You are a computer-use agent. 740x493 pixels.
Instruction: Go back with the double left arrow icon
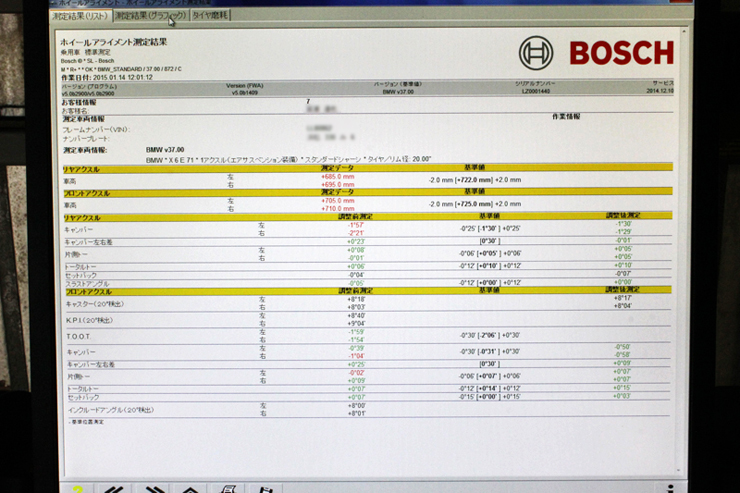coord(114,489)
